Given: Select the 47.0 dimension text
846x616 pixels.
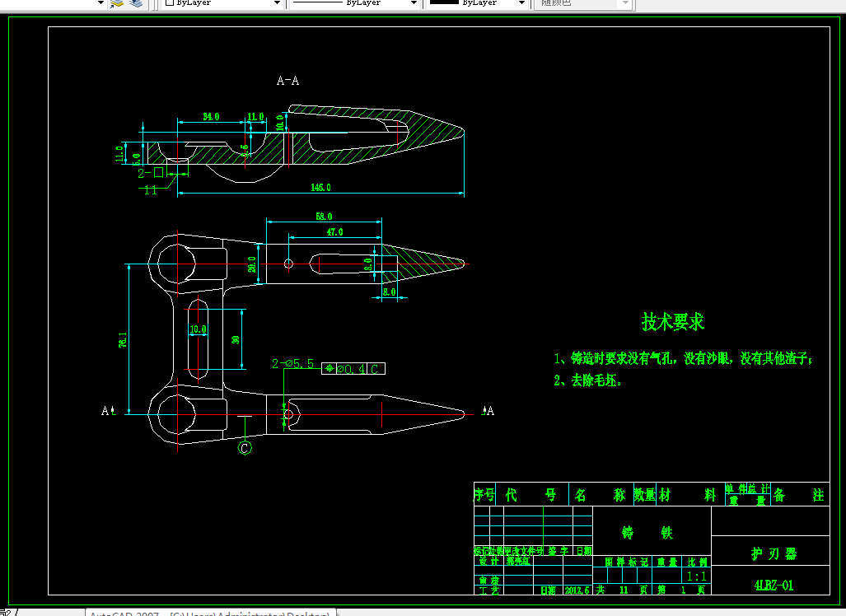Looking at the screenshot, I should (334, 232).
